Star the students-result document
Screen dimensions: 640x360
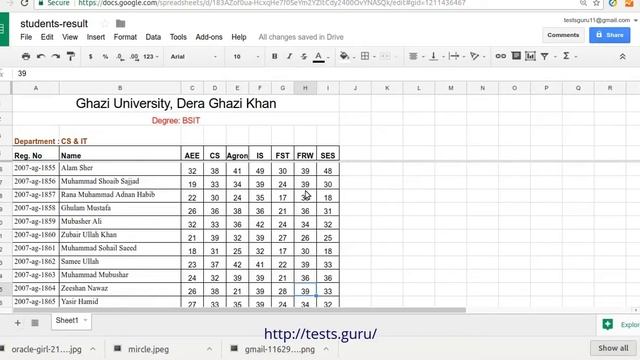coord(105,24)
